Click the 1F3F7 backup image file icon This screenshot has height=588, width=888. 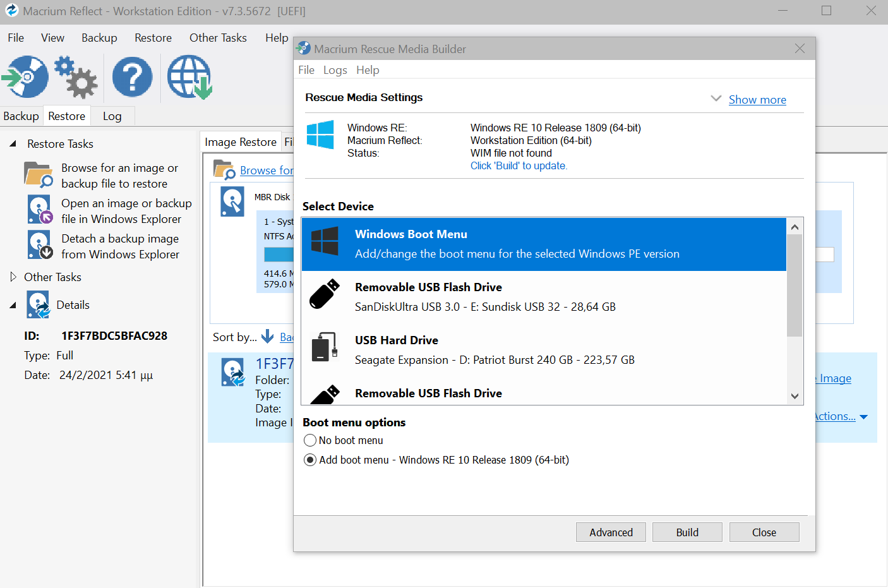[x=233, y=372]
